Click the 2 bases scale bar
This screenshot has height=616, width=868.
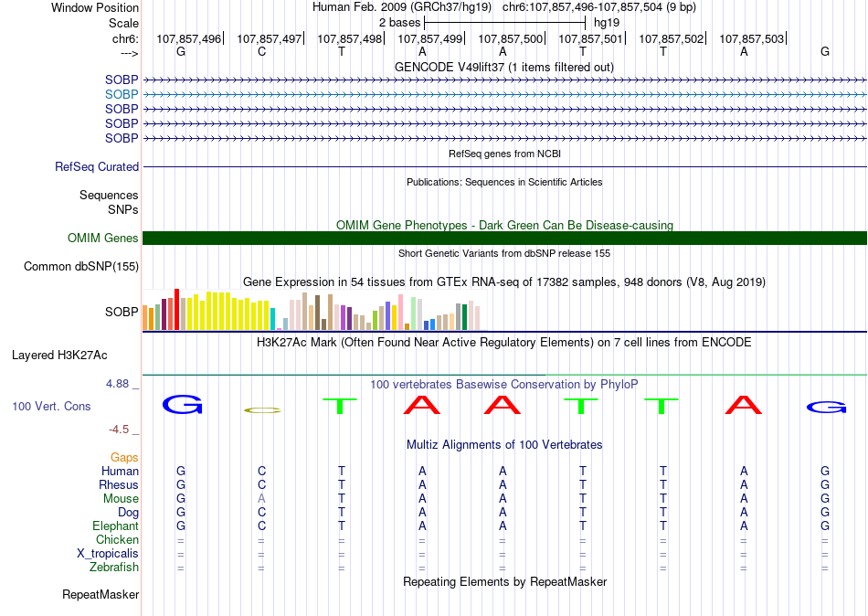point(504,23)
